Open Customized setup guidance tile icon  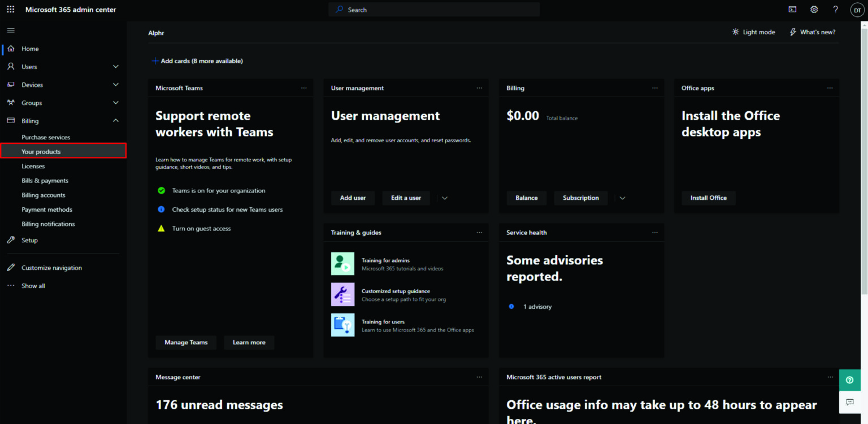(342, 294)
